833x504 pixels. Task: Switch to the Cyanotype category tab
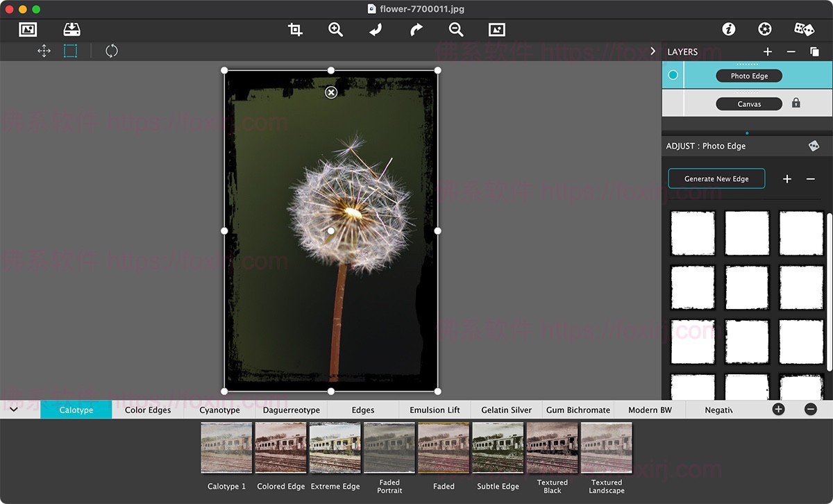pos(219,410)
